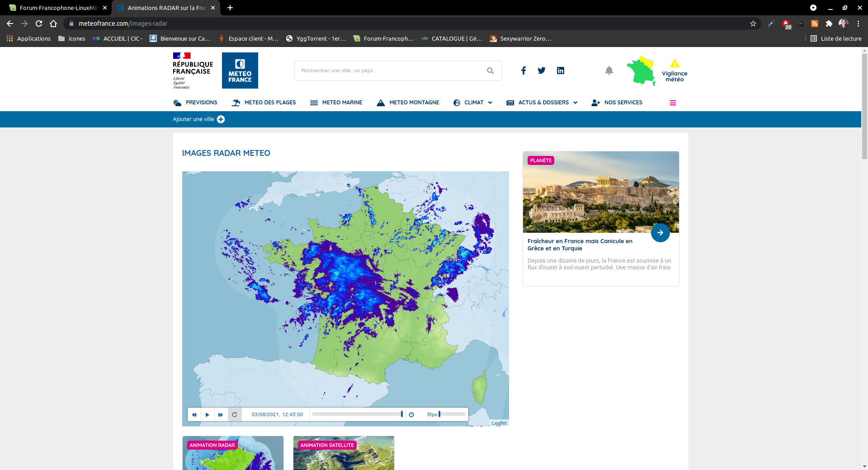Click the browser address bar

click(x=411, y=23)
